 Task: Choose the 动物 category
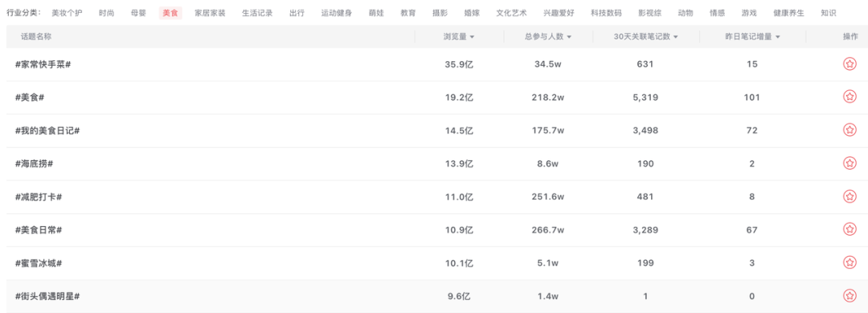click(x=686, y=13)
